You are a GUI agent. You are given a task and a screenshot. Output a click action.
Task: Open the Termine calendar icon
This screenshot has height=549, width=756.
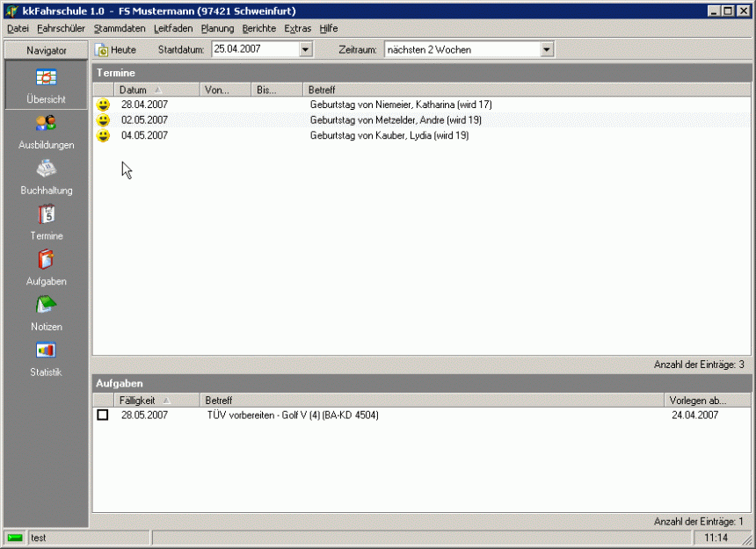(x=47, y=214)
